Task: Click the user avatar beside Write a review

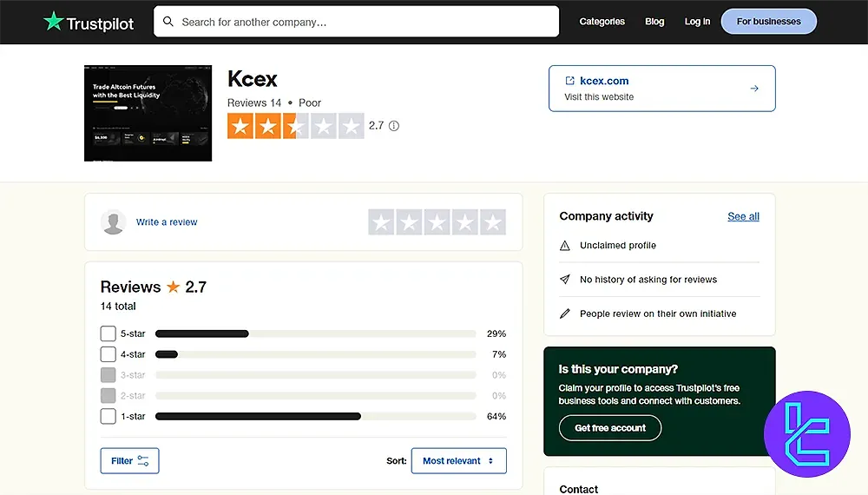Action: [114, 222]
